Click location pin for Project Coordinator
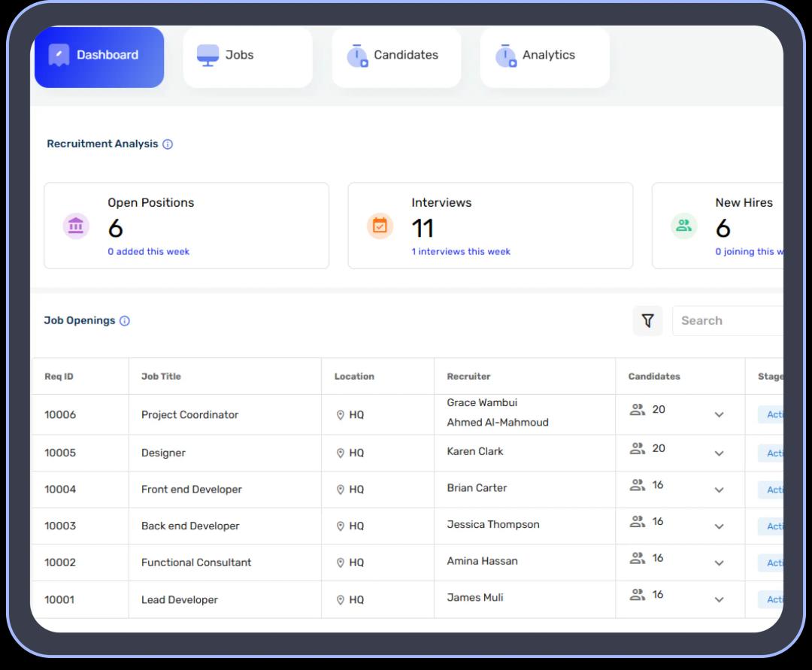This screenshot has height=670, width=812. [341, 415]
